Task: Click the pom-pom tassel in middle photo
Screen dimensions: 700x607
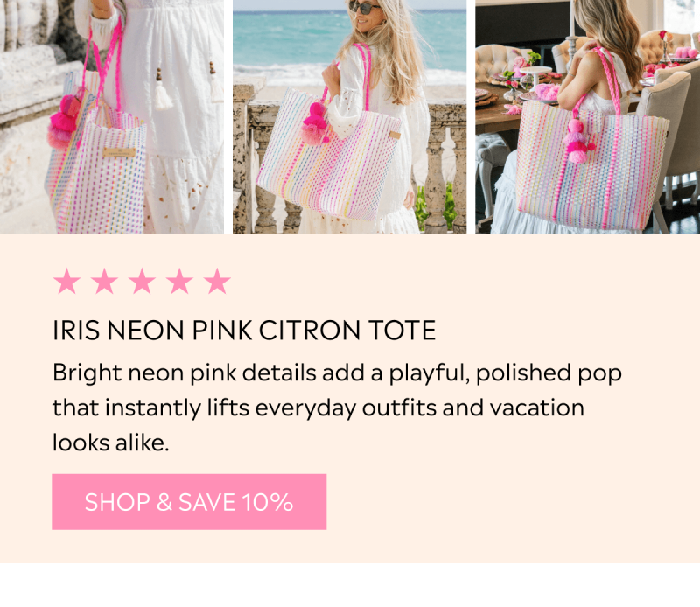Action: click(x=315, y=123)
